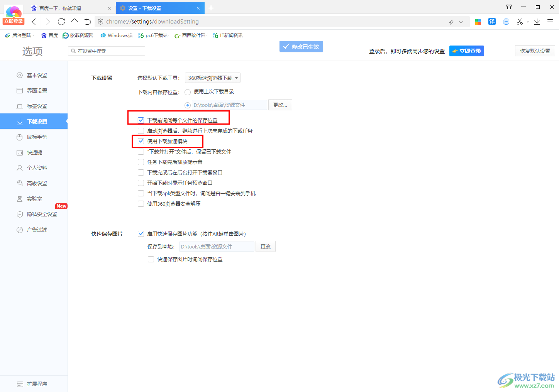Open 实验室 in sidebar
This screenshot has width=559, height=392.
(34, 199)
